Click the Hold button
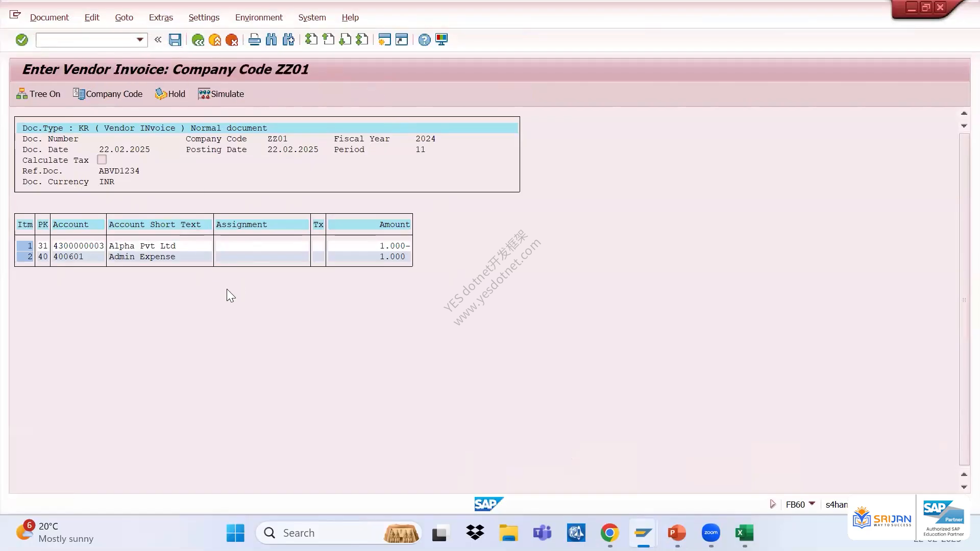This screenshot has height=551, width=980. click(170, 94)
